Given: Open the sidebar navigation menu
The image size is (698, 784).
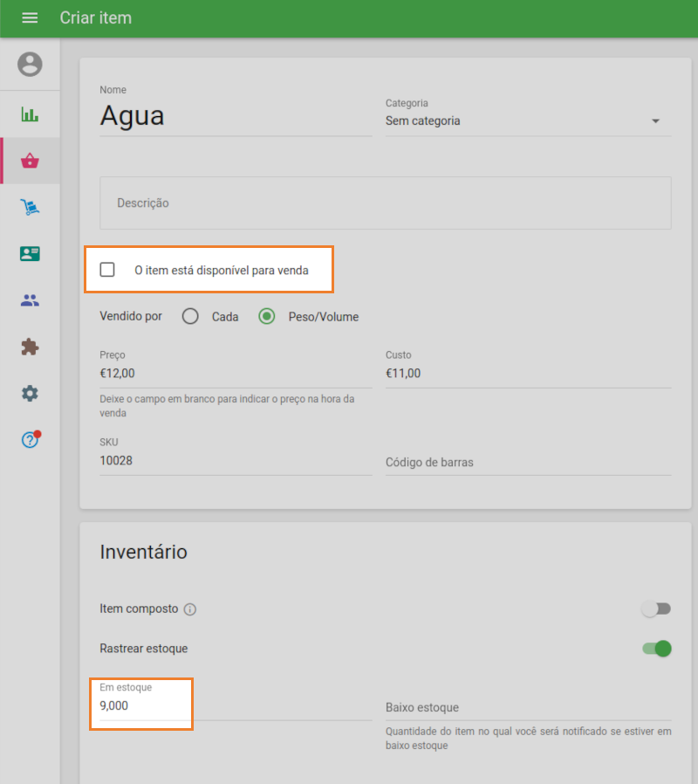Looking at the screenshot, I should pos(30,17).
